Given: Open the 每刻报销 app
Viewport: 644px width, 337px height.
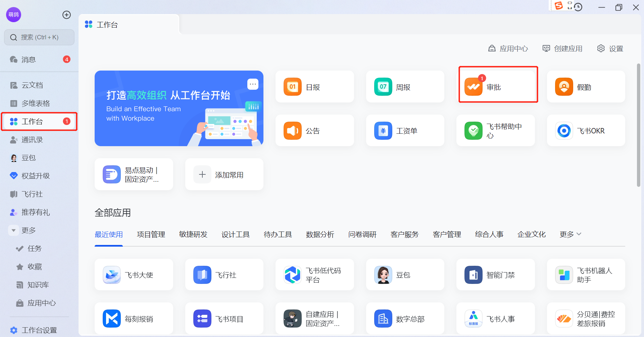Looking at the screenshot, I should tap(134, 318).
